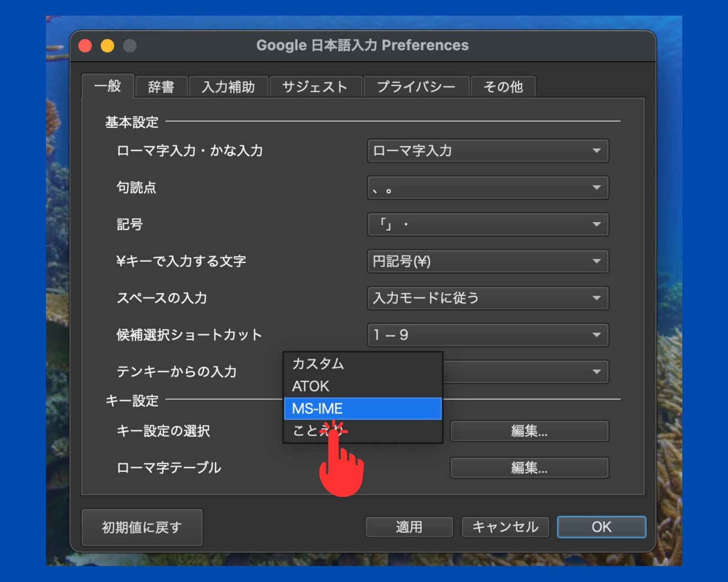Screen dimensions: 728x582
Task: Switch to the 一般 tab
Action: click(108, 86)
